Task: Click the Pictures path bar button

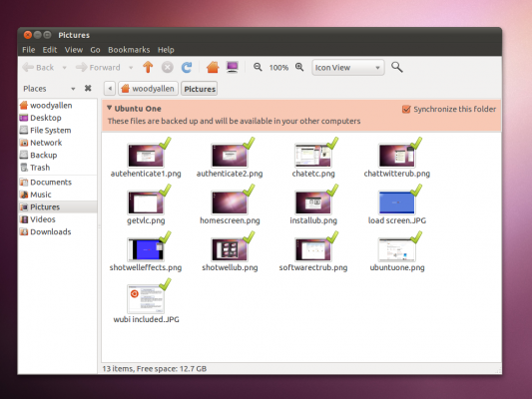Action: 200,89
